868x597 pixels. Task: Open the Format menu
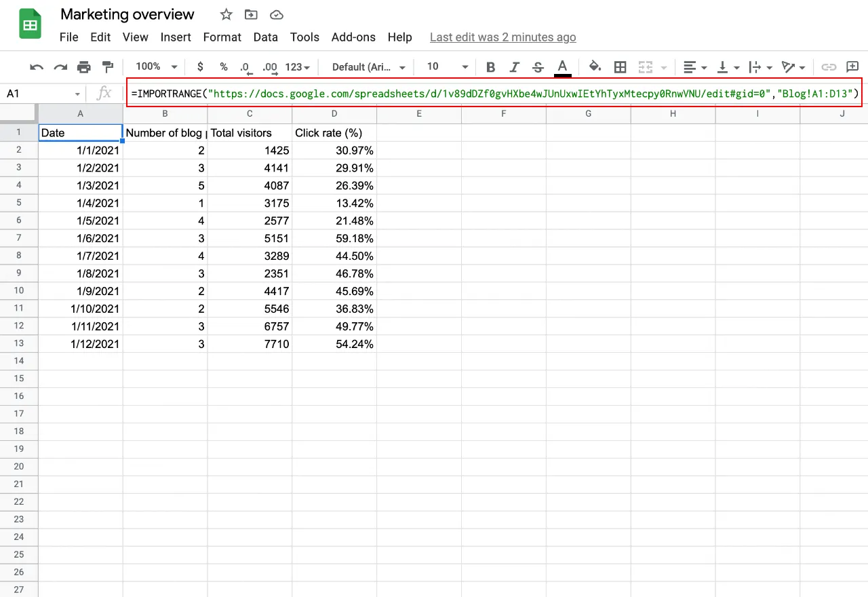222,37
